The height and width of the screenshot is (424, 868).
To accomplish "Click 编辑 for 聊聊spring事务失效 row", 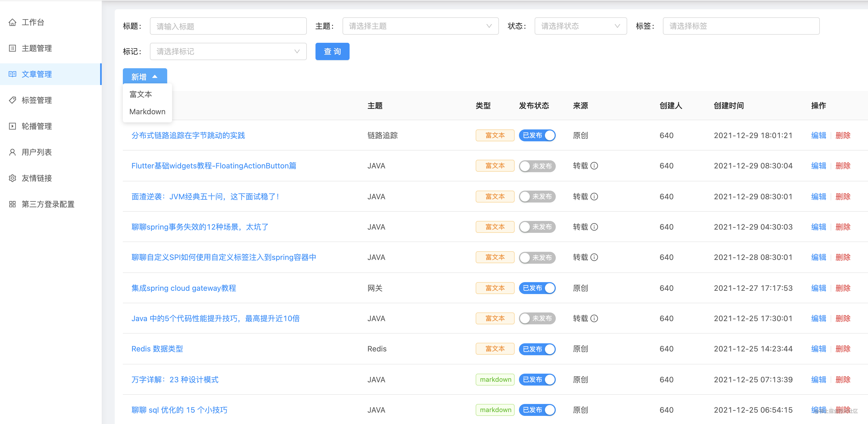I will click(818, 227).
